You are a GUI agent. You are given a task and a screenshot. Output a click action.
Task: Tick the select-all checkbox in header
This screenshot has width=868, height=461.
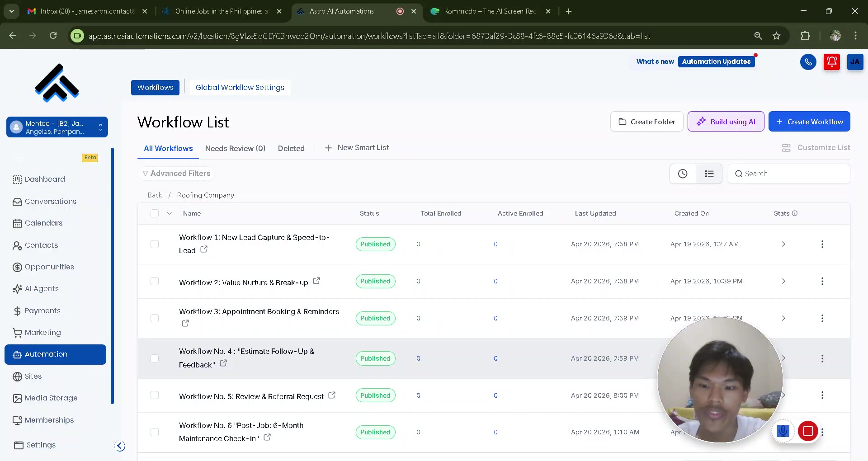coord(155,213)
